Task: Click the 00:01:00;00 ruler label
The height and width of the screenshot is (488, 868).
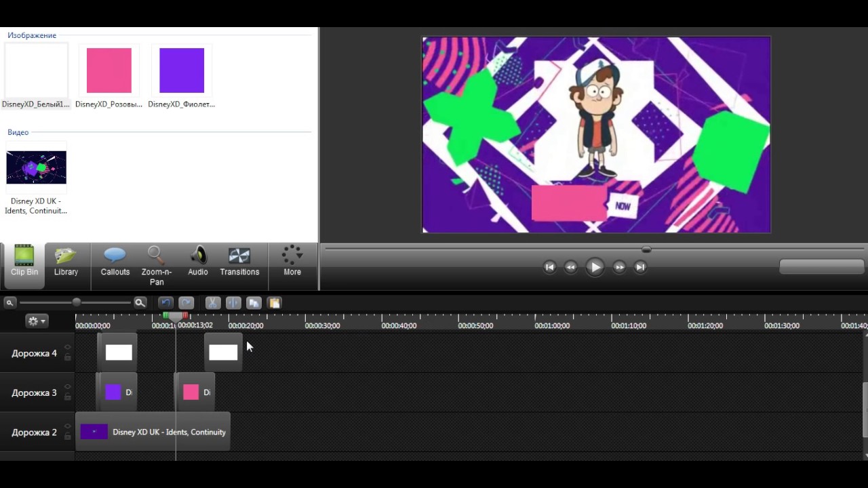Action: click(552, 326)
